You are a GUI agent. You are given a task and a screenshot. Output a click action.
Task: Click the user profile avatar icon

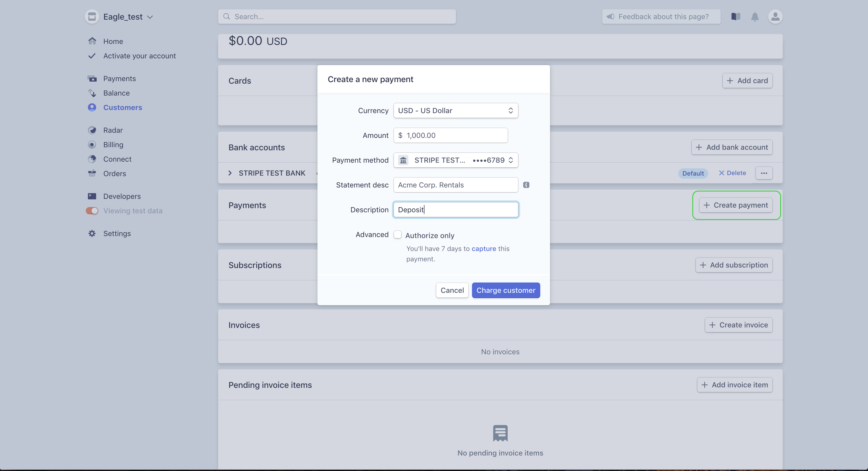click(775, 17)
